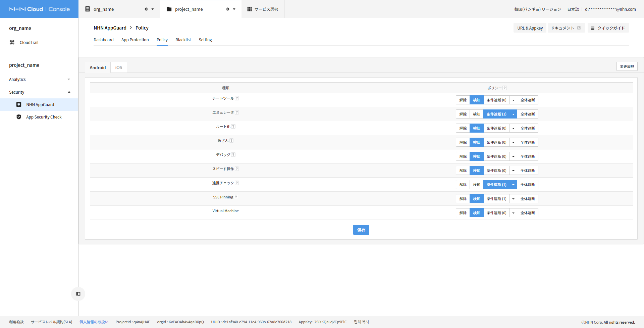Click 전체 복사 copy-all in footer

pos(362,322)
